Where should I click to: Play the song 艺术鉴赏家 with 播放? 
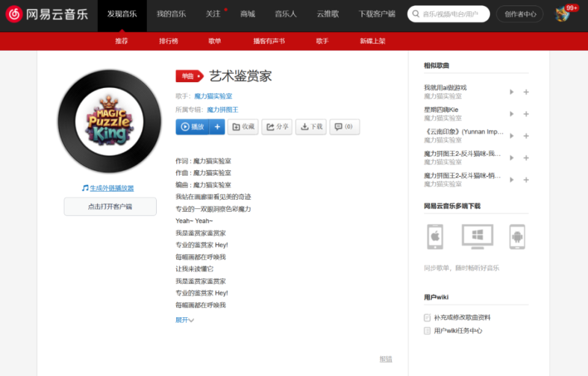pos(193,127)
